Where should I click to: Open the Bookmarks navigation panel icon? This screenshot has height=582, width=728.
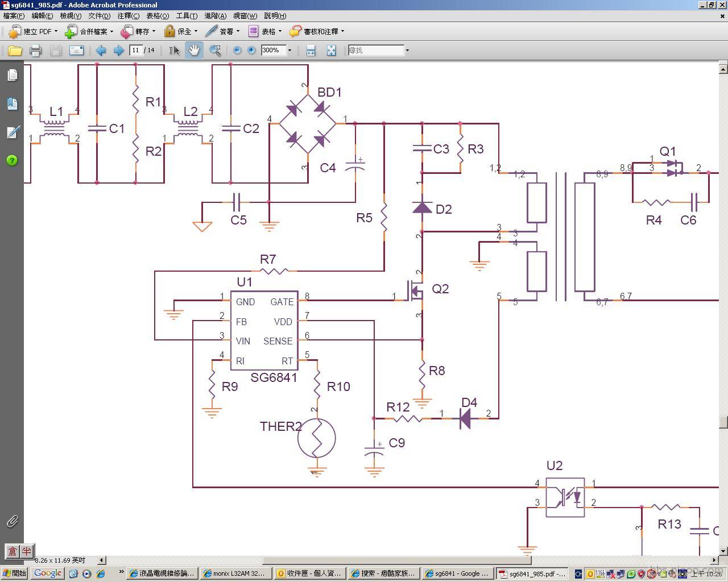click(x=12, y=103)
